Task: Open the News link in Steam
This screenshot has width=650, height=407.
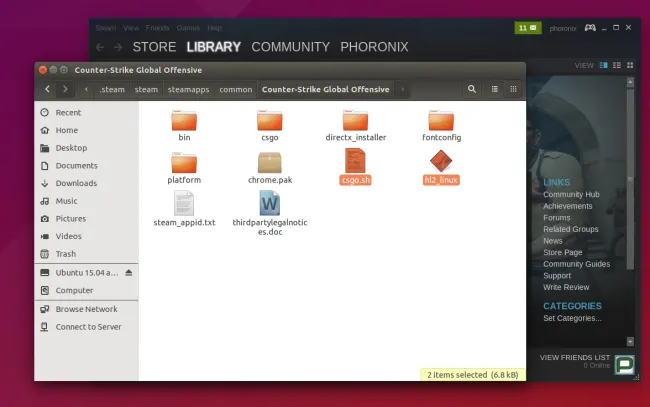Action: pos(553,241)
